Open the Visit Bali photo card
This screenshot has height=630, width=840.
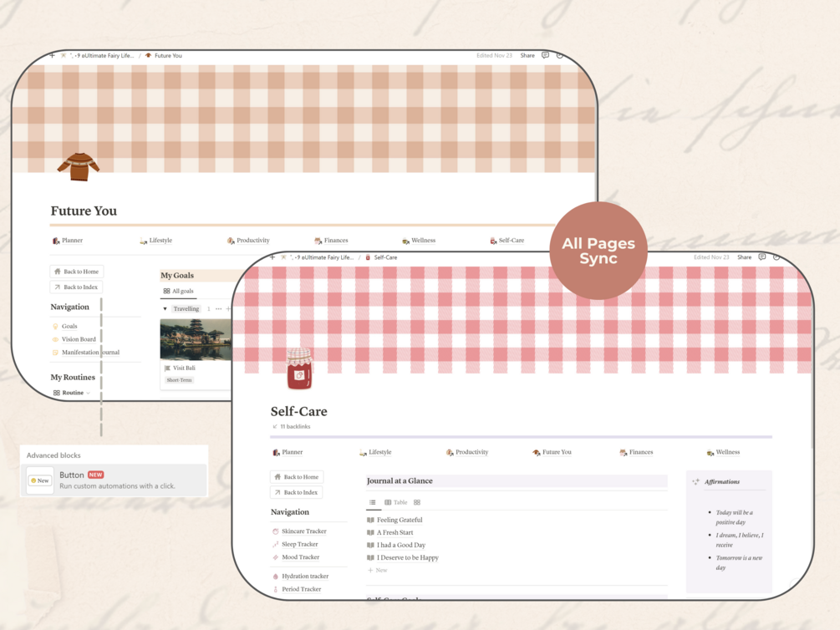196,339
